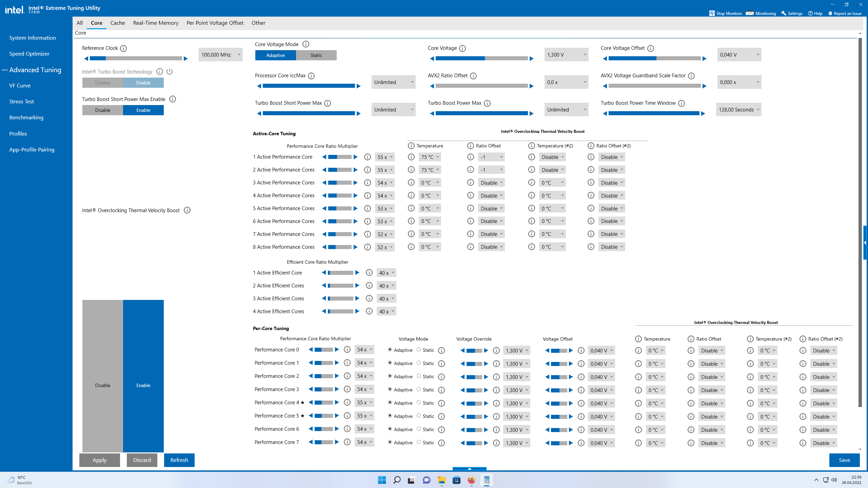Show info for AVX2 Ratio Offset
The width and height of the screenshot is (868, 488).
tap(473, 76)
